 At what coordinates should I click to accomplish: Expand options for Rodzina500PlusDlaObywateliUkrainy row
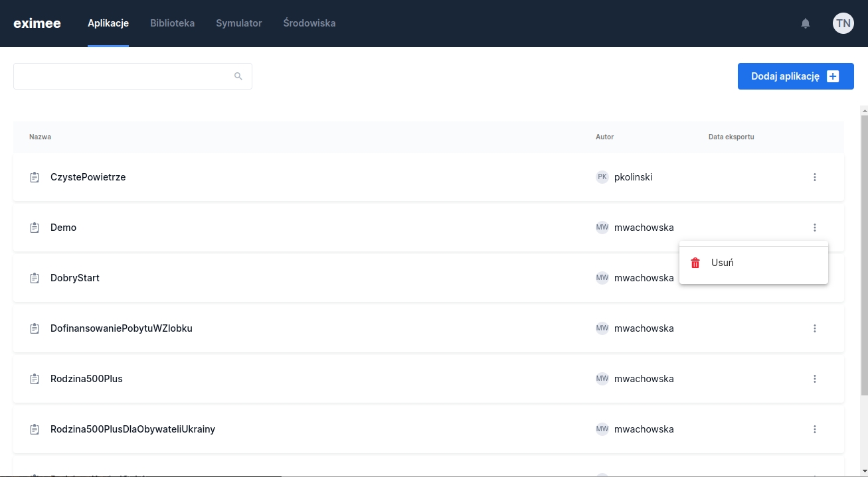815,429
